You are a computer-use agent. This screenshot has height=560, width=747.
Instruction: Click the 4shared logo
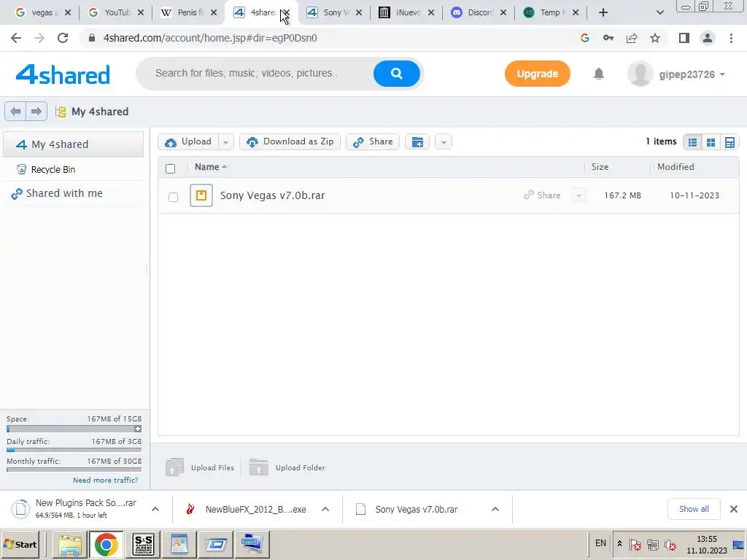pos(63,75)
